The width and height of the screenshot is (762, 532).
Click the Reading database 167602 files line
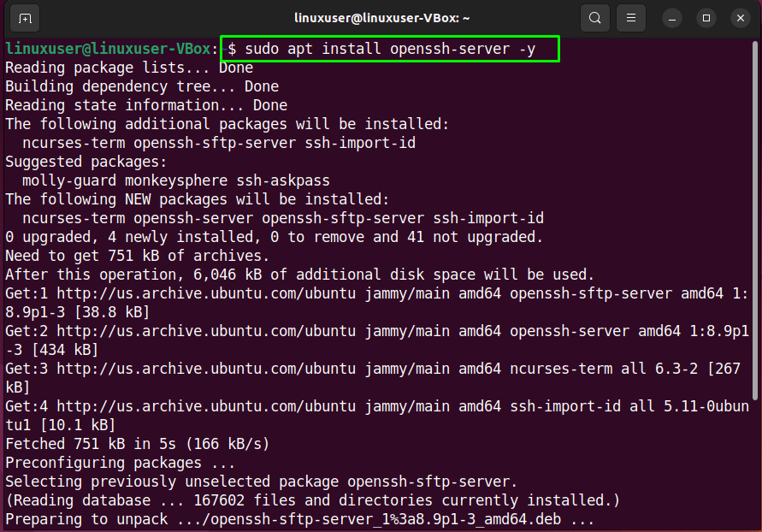click(312, 500)
